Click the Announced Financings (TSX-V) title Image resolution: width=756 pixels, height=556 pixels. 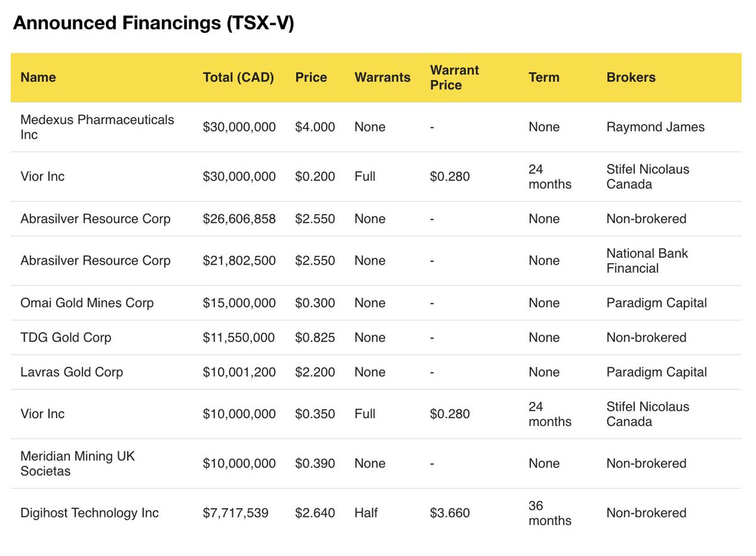[154, 23]
